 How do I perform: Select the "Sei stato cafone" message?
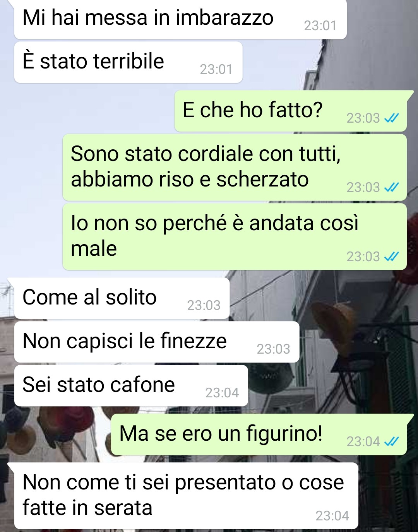tap(131, 386)
